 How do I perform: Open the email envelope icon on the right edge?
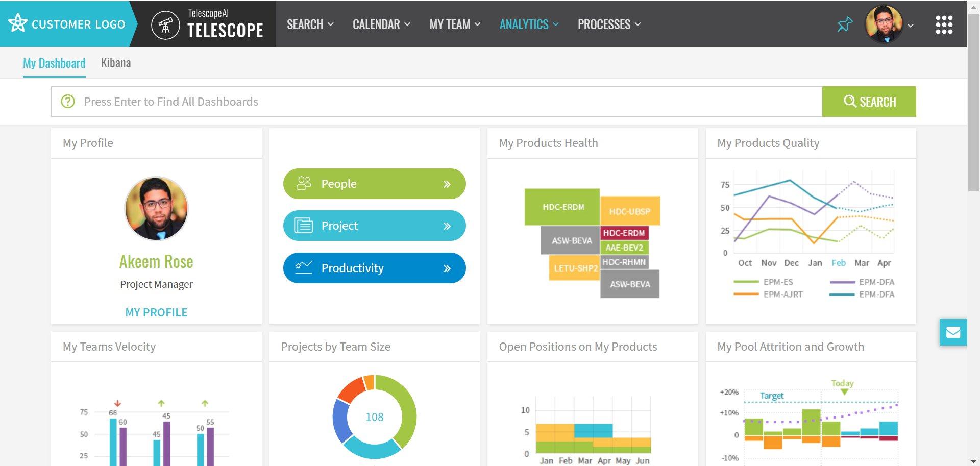click(x=952, y=332)
